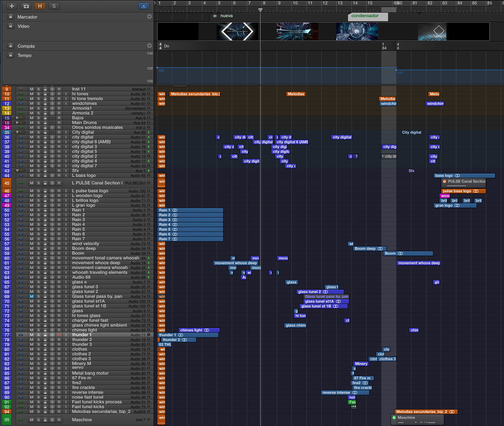Select the Maschine MIDI region
504x426 pixels.
click(x=417, y=420)
